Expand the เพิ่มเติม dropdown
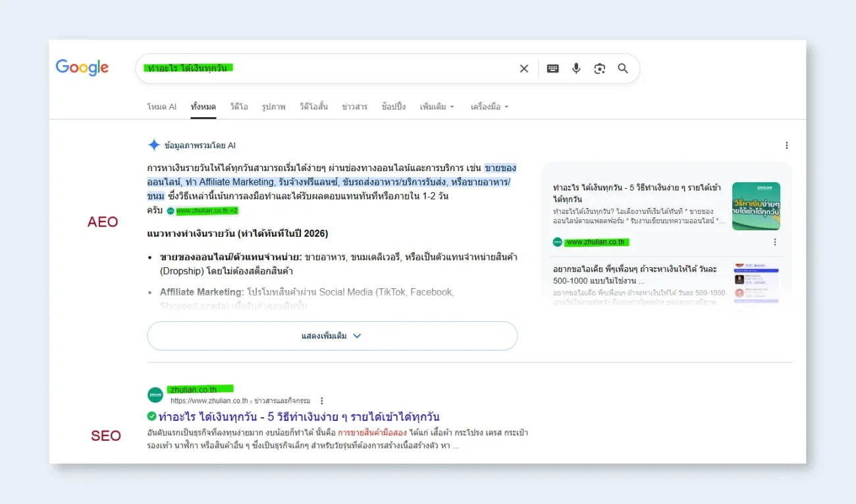The image size is (856, 504). [437, 107]
